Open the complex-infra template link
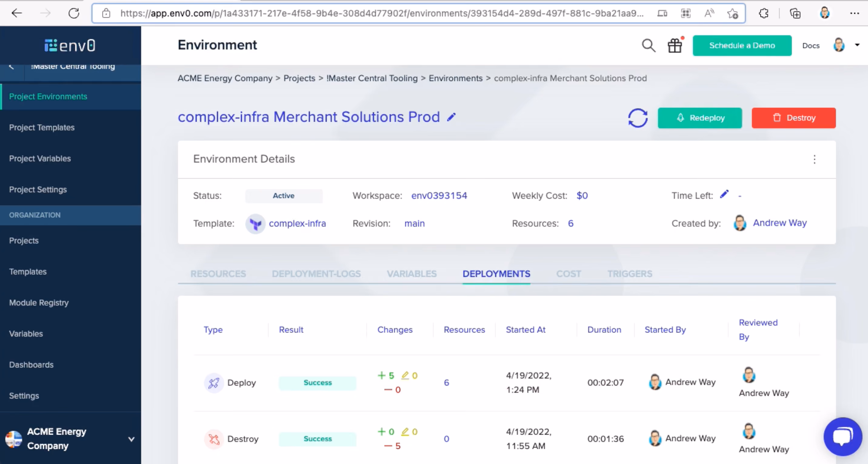 tap(297, 224)
